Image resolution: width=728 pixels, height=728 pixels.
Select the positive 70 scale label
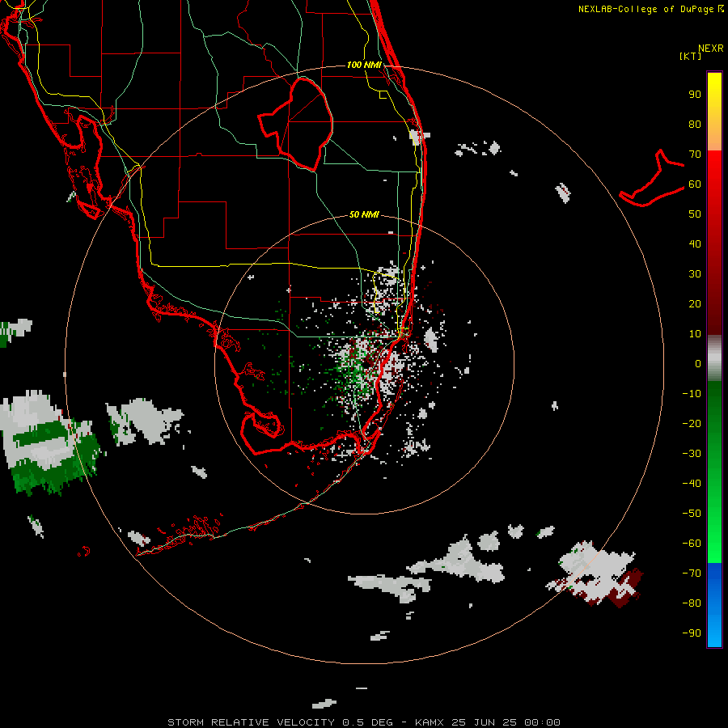coord(695,154)
